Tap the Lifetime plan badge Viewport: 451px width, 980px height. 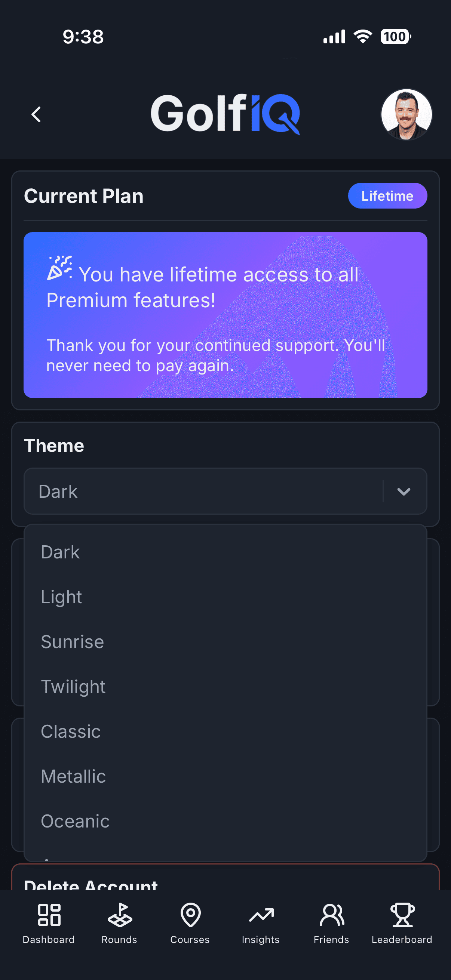tap(387, 195)
